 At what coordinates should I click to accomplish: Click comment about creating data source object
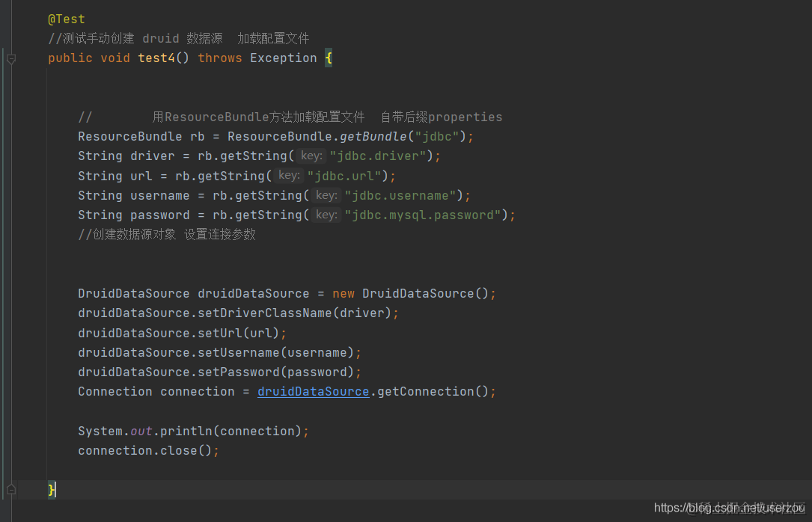pyautogui.click(x=167, y=235)
